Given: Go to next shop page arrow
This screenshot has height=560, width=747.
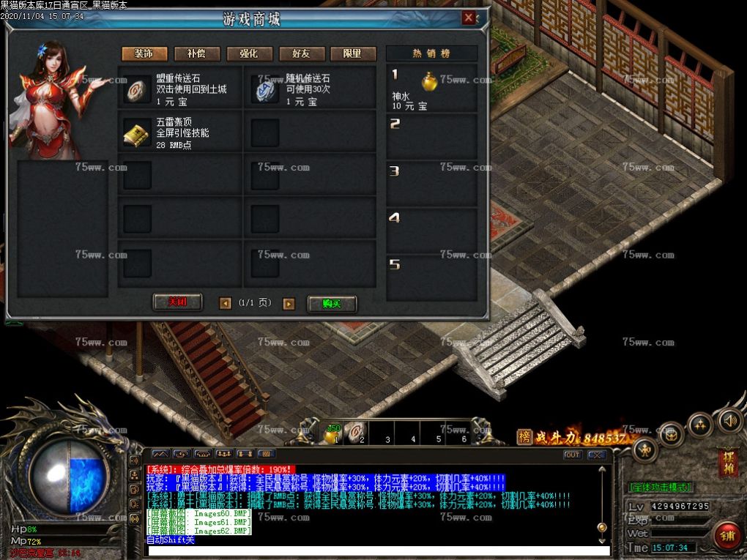Looking at the screenshot, I should click(289, 303).
